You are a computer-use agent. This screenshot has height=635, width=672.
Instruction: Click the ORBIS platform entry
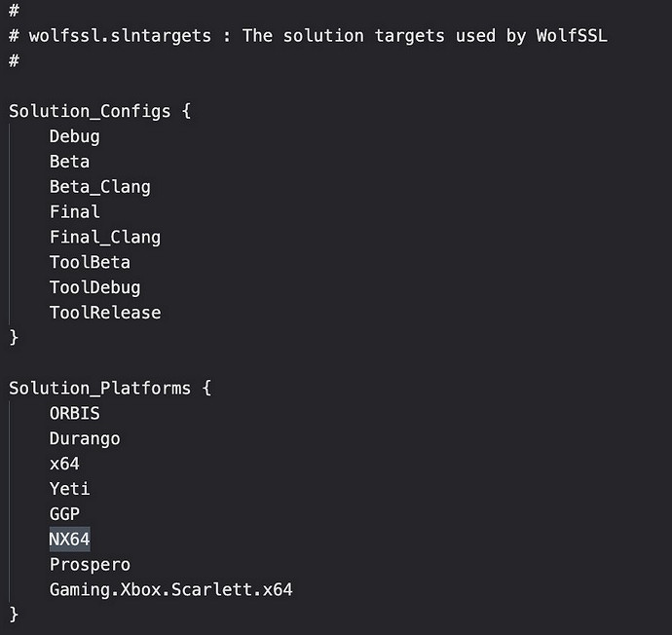coord(74,414)
